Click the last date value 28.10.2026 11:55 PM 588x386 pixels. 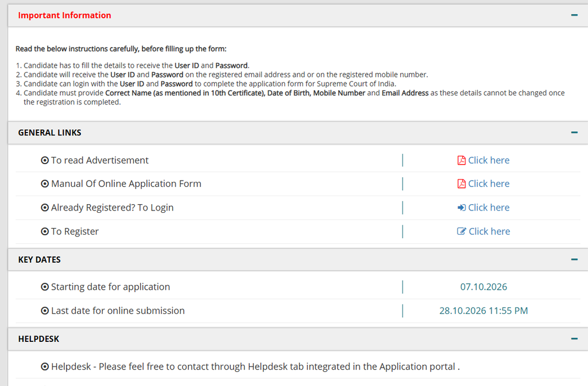pos(483,311)
